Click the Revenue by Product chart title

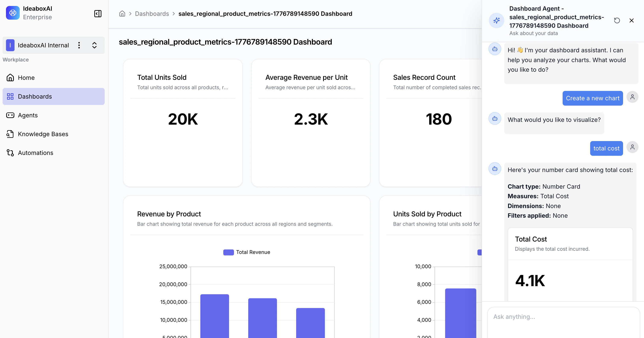[x=169, y=214]
